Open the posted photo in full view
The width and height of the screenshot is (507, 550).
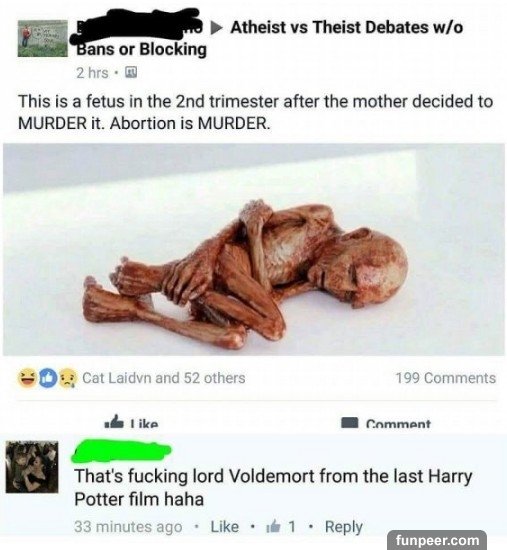tap(254, 249)
